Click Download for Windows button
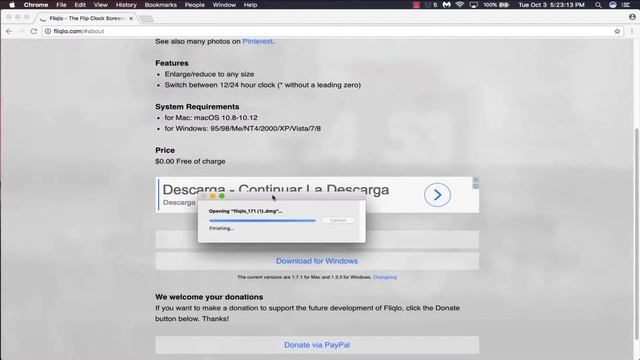640x360 pixels. click(x=317, y=261)
